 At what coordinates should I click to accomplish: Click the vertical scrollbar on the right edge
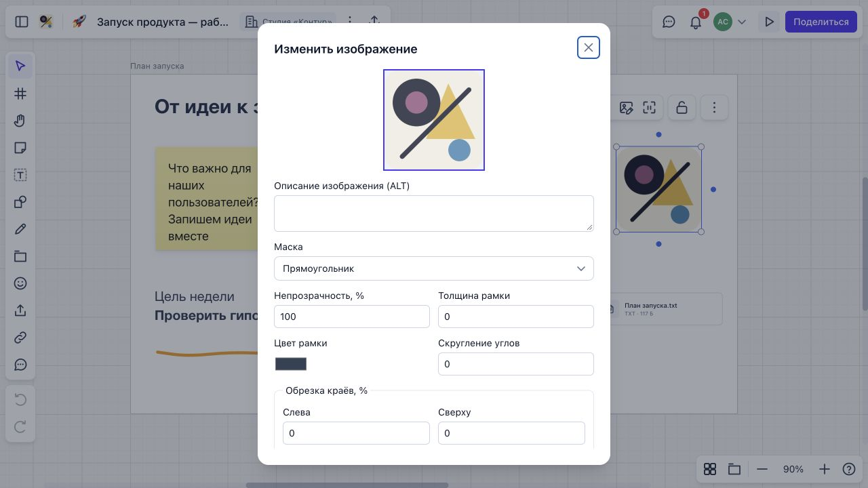pos(865,244)
